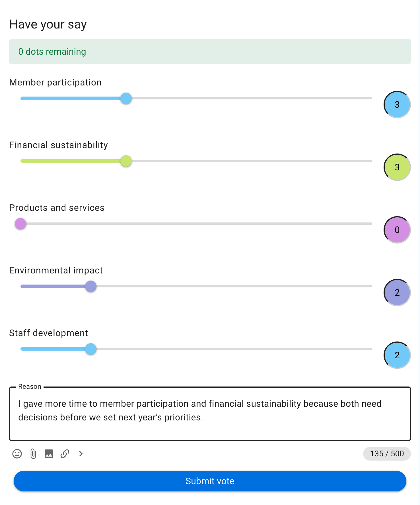Click the paperclip attach file icon
Image resolution: width=420 pixels, height=505 pixels.
point(33,454)
